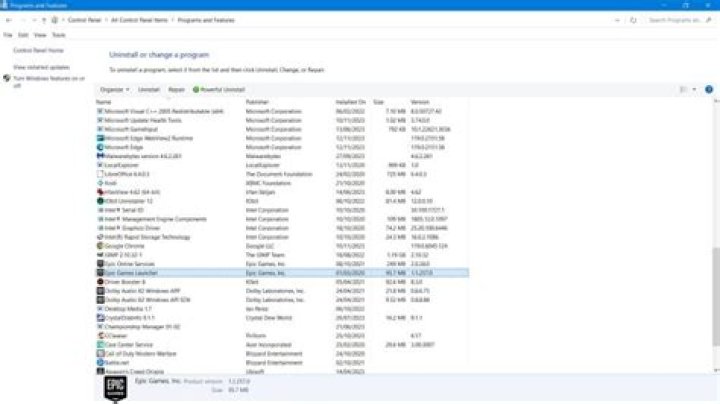Screen dimensions: 720x404
Task: Open the view options dropdown arrow
Action: (x=694, y=90)
